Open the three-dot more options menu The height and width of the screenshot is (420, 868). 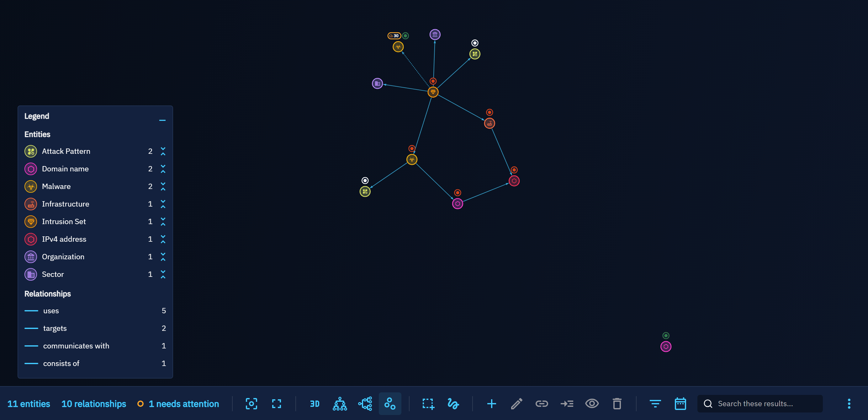click(849, 403)
